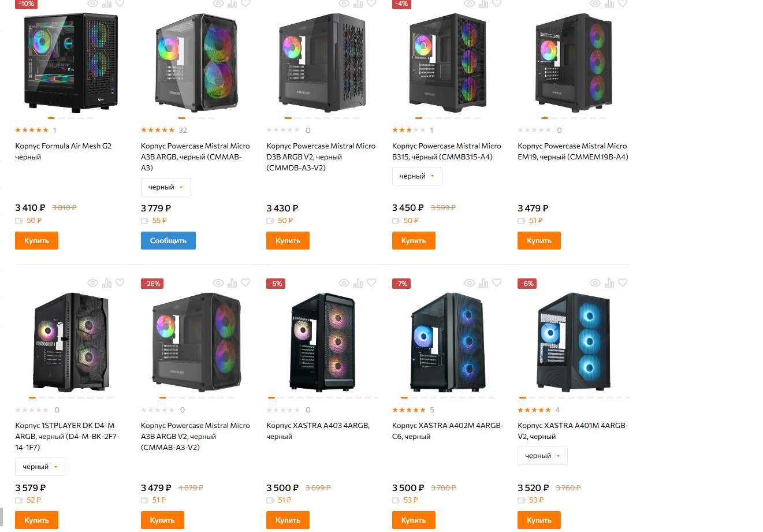
Task: Open color dropdown of 1STPLAYER DK D4-M
Action: coord(40,467)
